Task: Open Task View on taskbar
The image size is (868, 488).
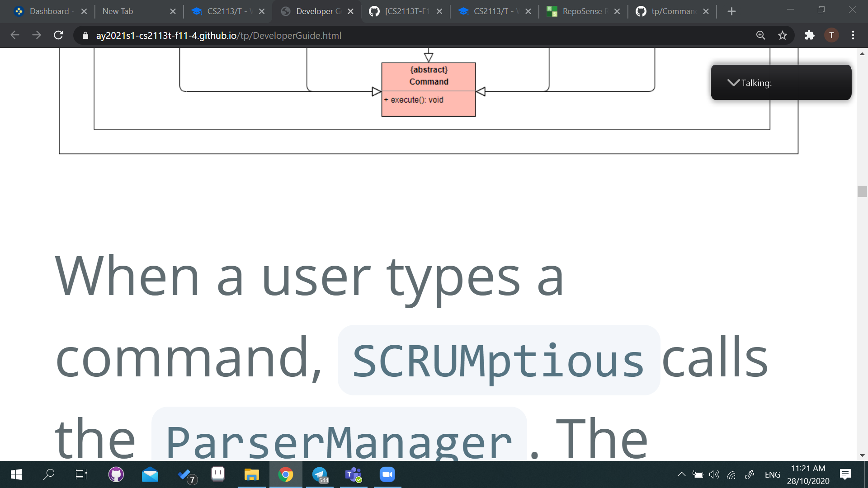Action: 81,474
